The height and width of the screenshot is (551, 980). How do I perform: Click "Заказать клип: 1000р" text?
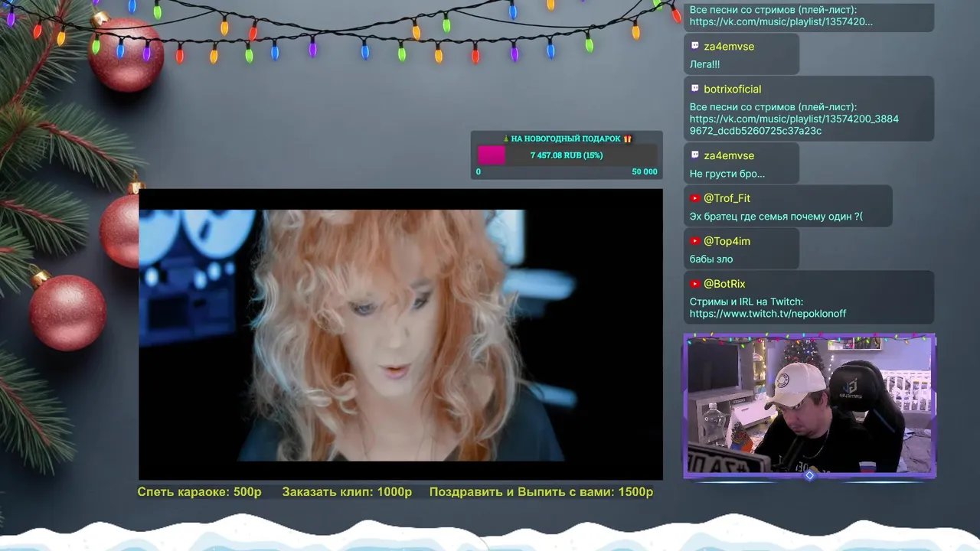coord(347,492)
